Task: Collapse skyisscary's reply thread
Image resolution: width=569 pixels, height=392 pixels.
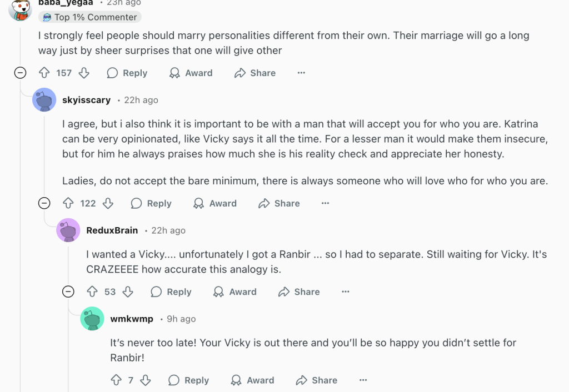Action: click(x=44, y=203)
